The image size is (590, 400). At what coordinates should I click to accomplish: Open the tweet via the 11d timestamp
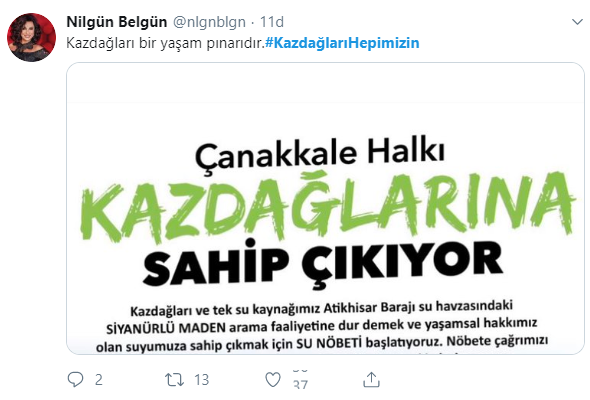click(x=272, y=22)
